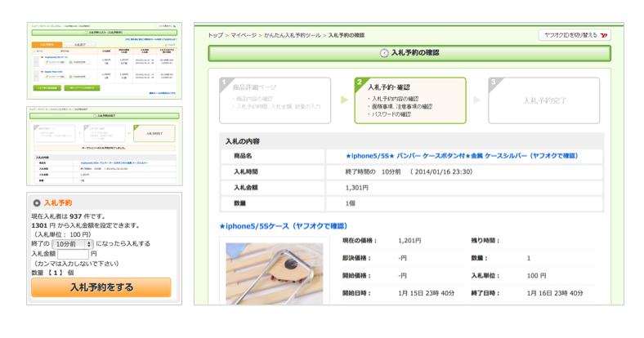This screenshot has width=644, height=338.
Task: Click the 1,301円 bid amount value
Action: (357, 188)
